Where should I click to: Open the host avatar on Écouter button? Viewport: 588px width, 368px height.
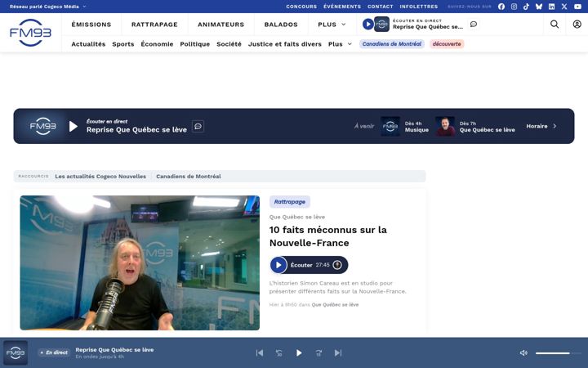click(337, 265)
